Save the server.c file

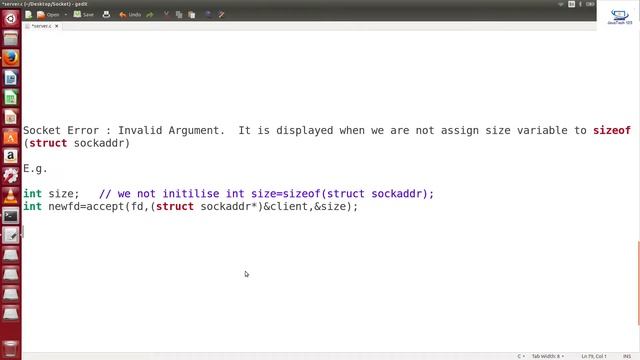pyautogui.click(x=83, y=15)
